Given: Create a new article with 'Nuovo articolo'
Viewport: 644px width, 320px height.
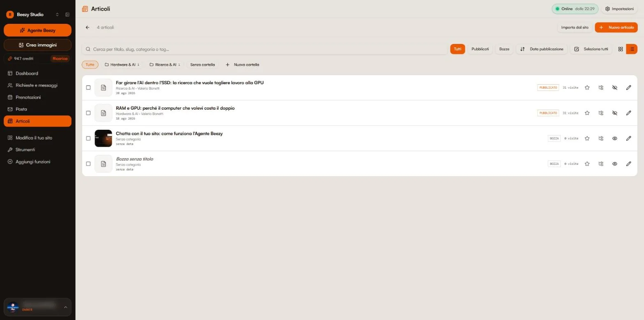Looking at the screenshot, I should [616, 28].
